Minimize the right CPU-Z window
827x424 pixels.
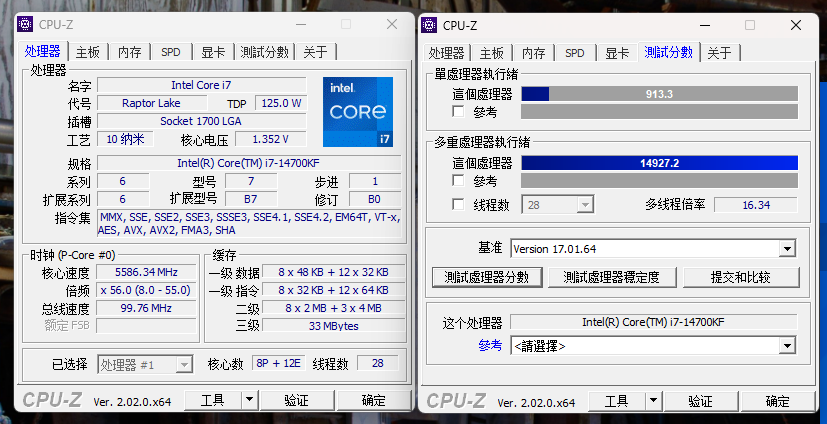point(705,25)
